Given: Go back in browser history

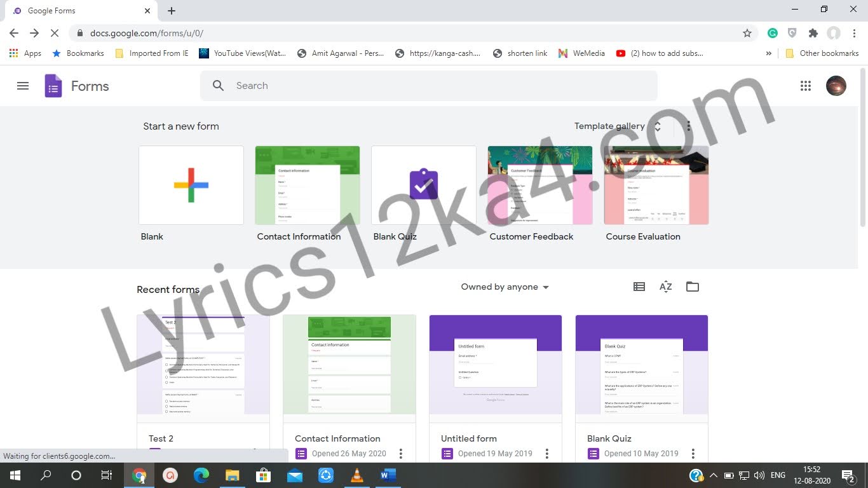Looking at the screenshot, I should [14, 33].
